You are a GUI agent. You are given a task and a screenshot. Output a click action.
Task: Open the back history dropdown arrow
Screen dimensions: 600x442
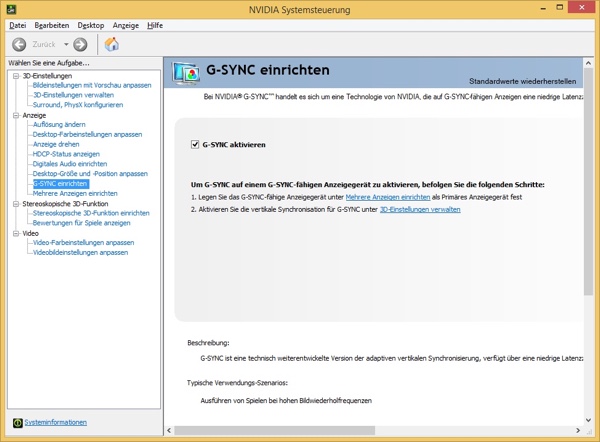coord(66,44)
